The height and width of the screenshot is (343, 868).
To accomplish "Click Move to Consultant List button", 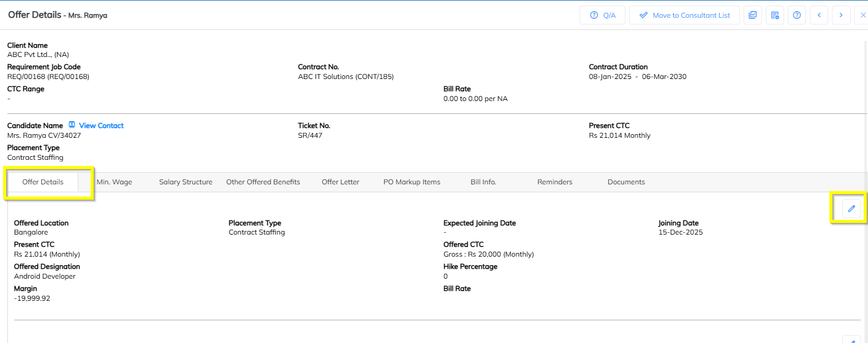I will (x=684, y=15).
